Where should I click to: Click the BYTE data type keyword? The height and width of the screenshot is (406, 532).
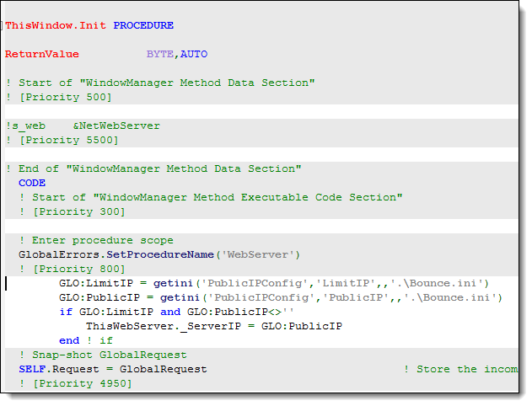pyautogui.click(x=160, y=54)
